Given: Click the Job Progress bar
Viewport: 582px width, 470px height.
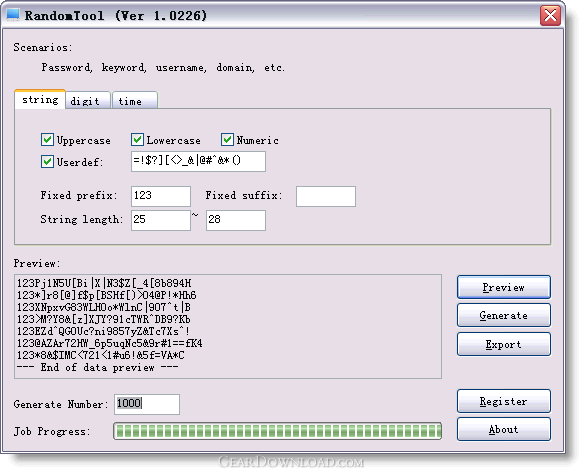Looking at the screenshot, I should point(277,431).
